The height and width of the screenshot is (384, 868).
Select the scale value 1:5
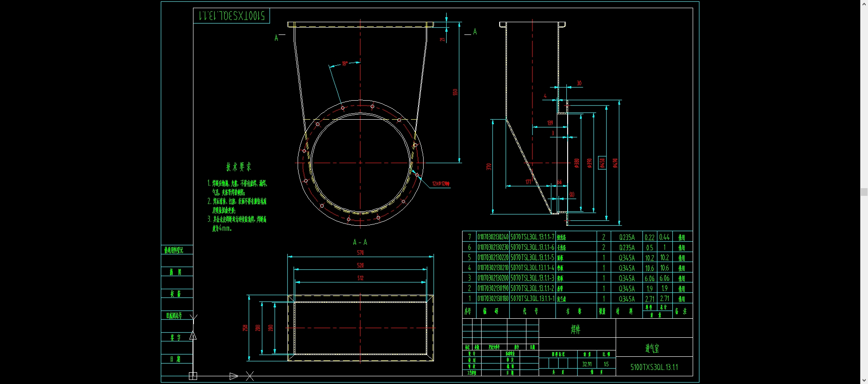click(606, 364)
